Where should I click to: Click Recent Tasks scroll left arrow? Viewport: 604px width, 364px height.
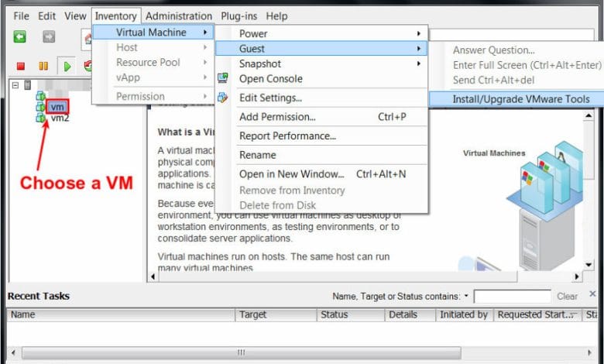pos(13,352)
